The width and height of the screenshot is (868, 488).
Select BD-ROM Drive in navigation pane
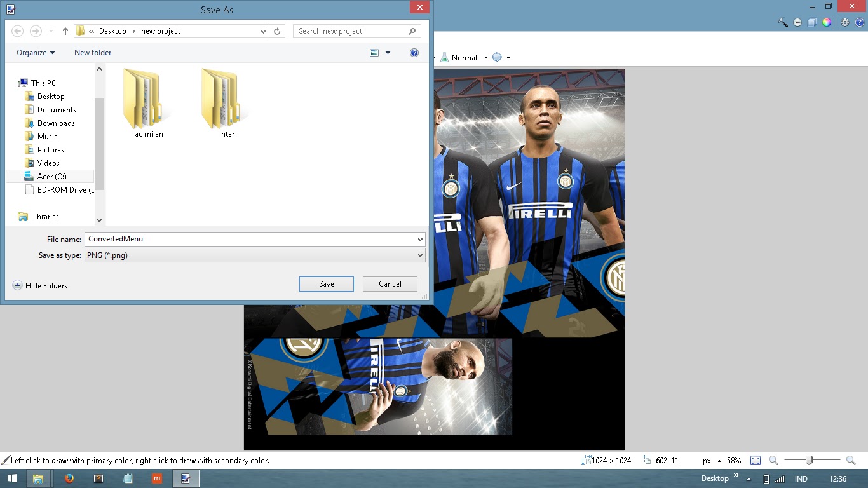pyautogui.click(x=59, y=190)
